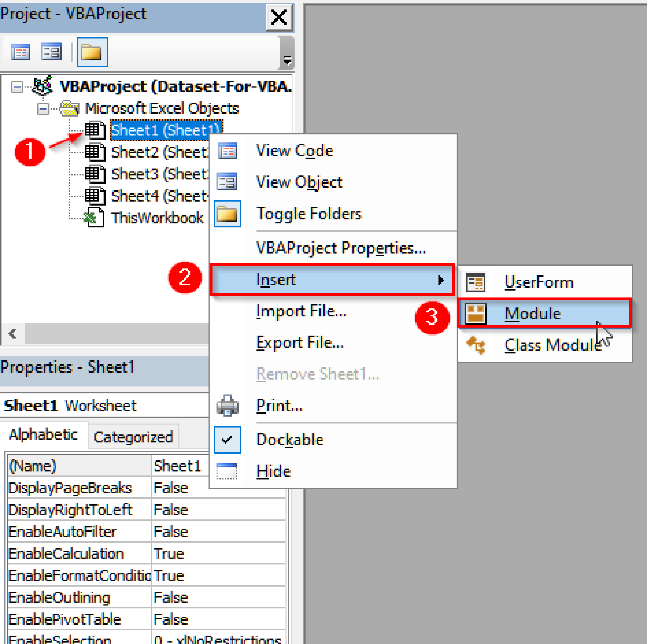Click the printer icon beside Print
This screenshot has height=644, width=647.
point(227,405)
